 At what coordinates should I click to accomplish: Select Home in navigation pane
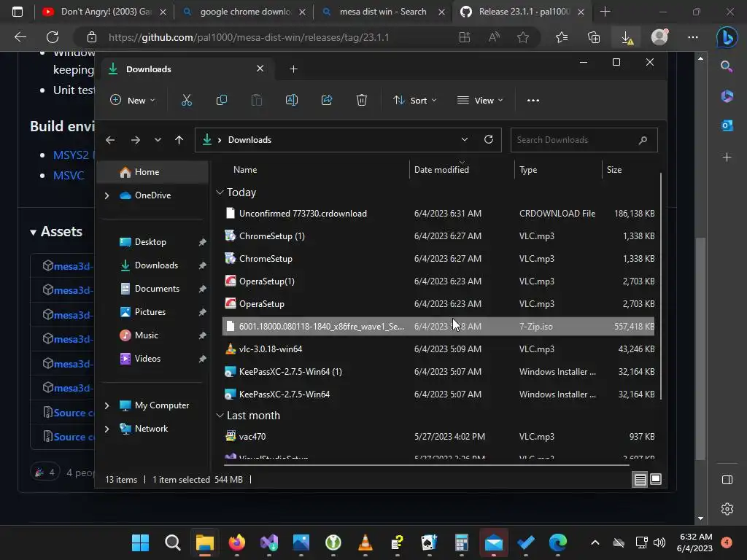pos(152,172)
